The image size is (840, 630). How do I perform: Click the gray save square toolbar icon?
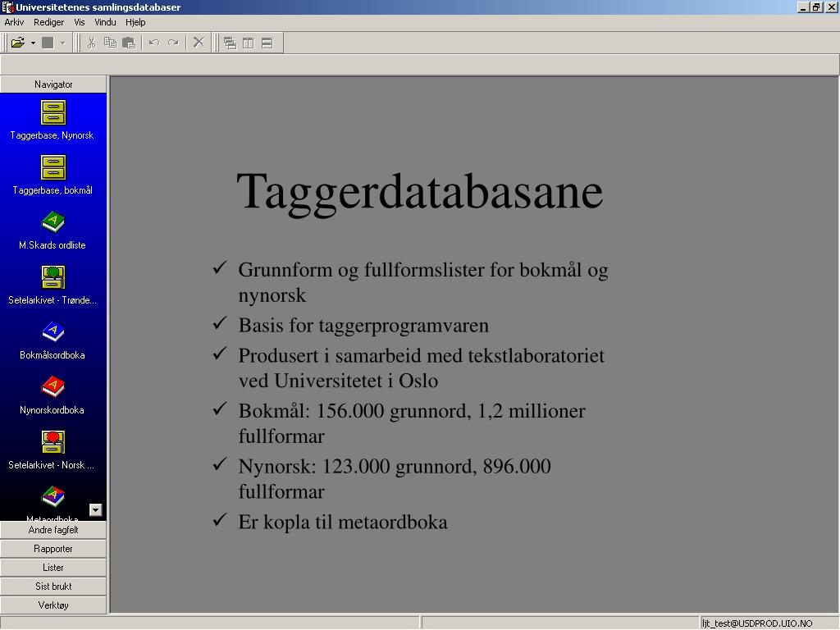click(48, 43)
